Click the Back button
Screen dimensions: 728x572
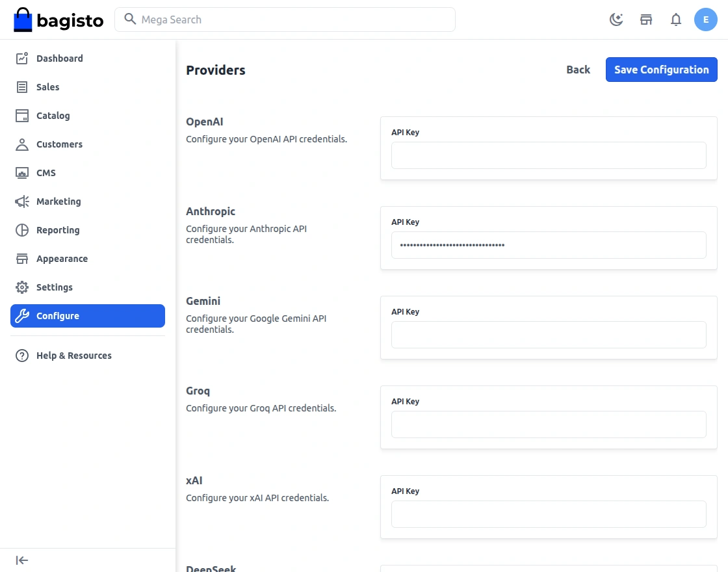578,70
